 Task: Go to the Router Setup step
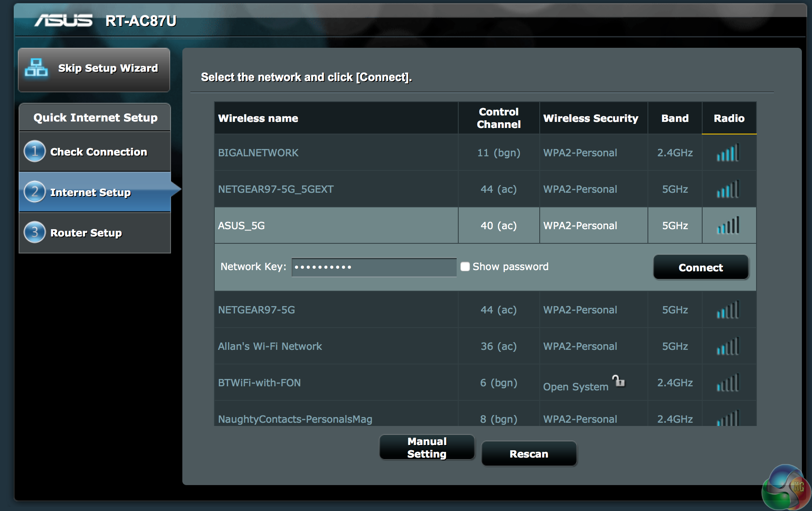[86, 233]
